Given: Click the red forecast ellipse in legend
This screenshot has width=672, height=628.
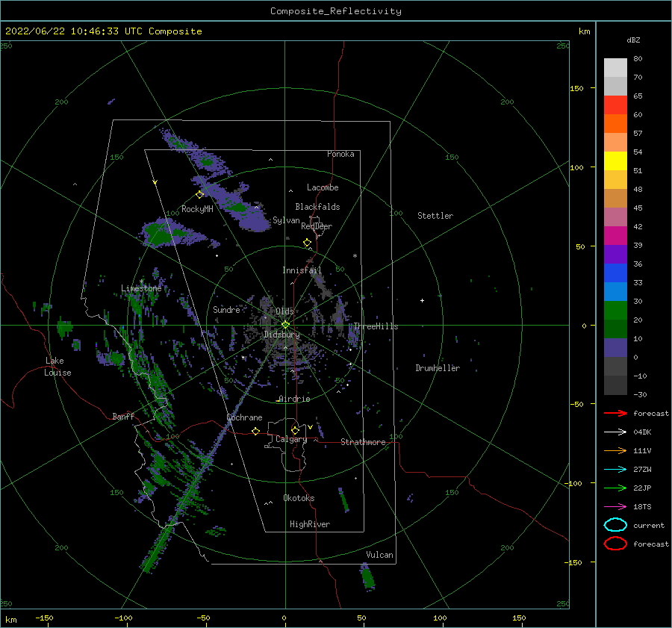Looking at the screenshot, I should pyautogui.click(x=615, y=544).
